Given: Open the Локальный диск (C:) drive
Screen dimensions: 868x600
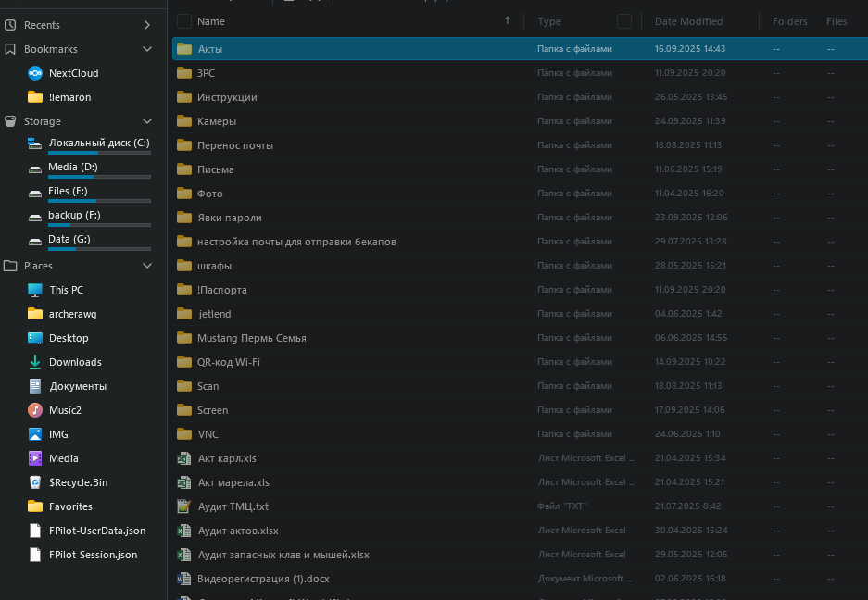Looking at the screenshot, I should [98, 143].
